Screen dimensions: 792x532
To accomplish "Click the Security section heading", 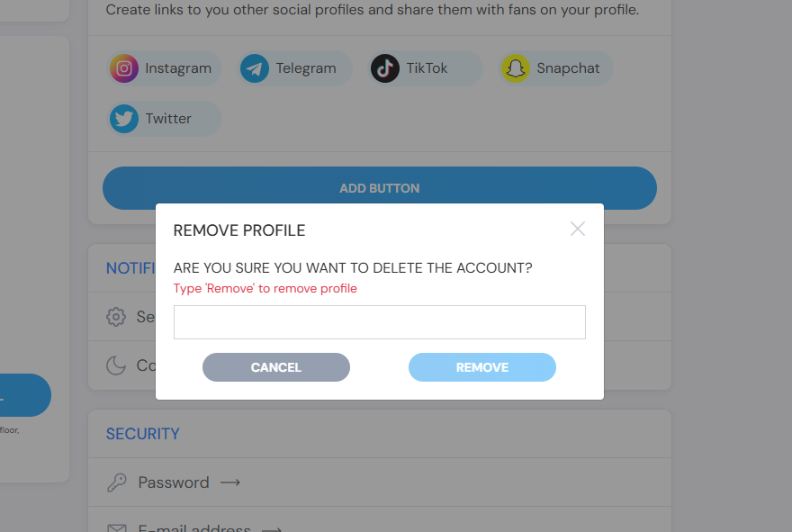I will click(143, 434).
